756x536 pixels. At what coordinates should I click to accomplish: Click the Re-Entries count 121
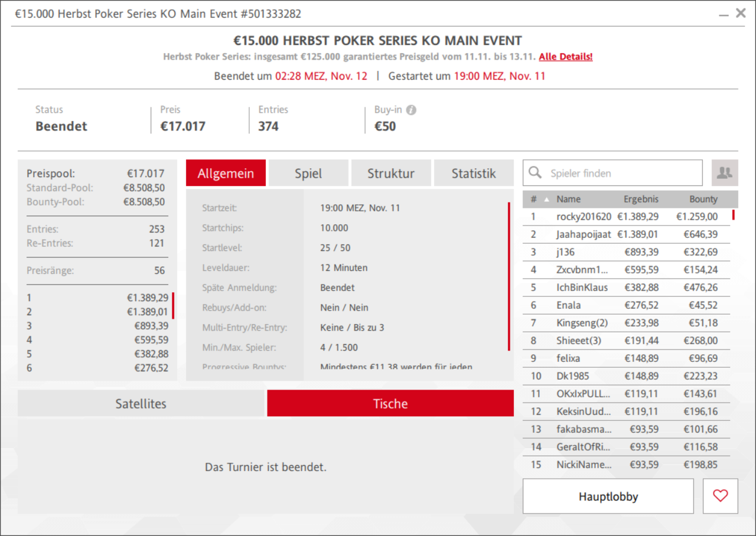pyautogui.click(x=157, y=243)
